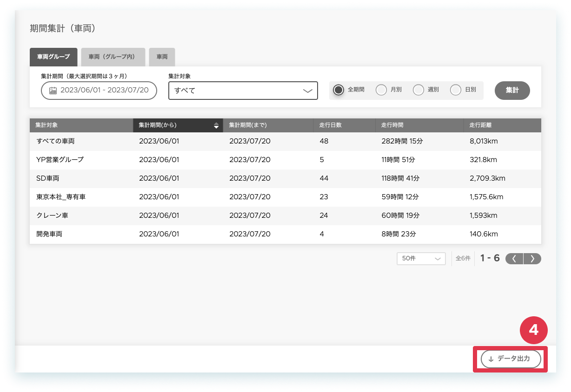This screenshot has width=571, height=392.
Task: Go to next page with right chevron
Action: pyautogui.click(x=532, y=259)
